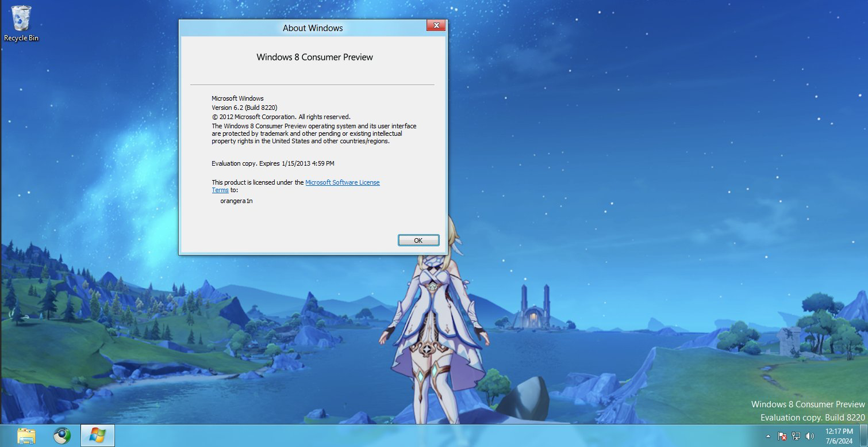Open the network status tray icon

coord(796,436)
